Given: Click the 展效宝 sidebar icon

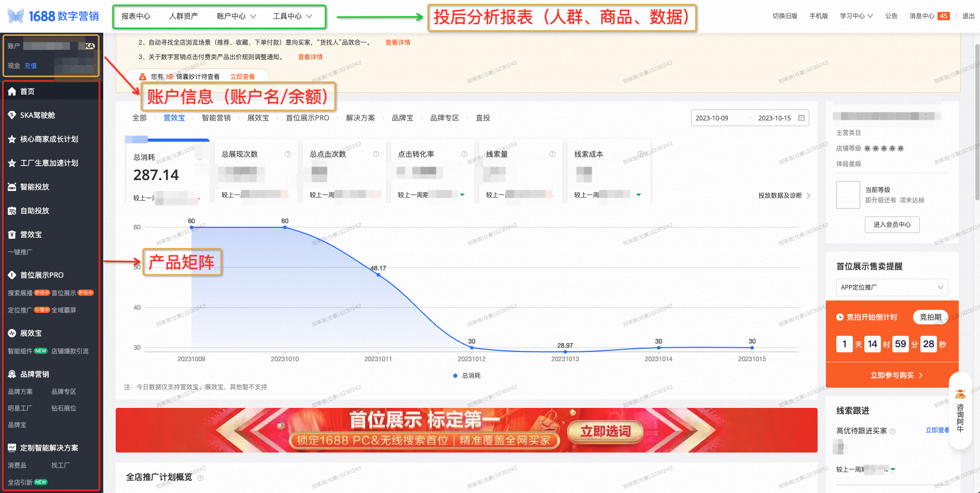Looking at the screenshot, I should click(x=12, y=333).
